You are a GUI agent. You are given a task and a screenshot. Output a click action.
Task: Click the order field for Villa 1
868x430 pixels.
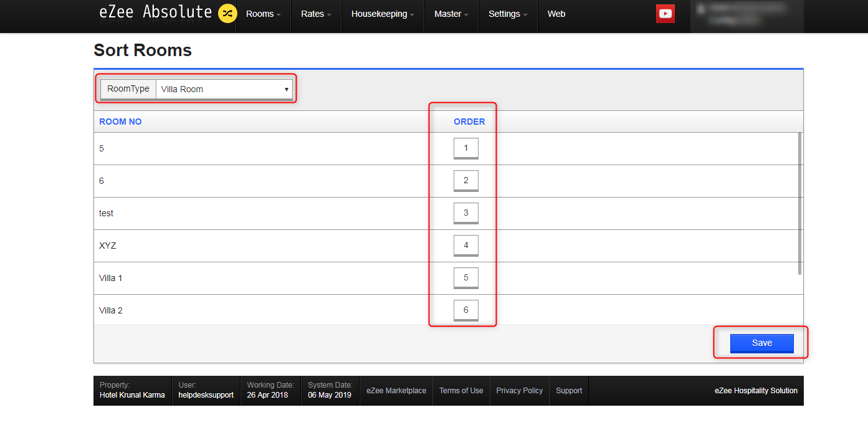point(466,278)
